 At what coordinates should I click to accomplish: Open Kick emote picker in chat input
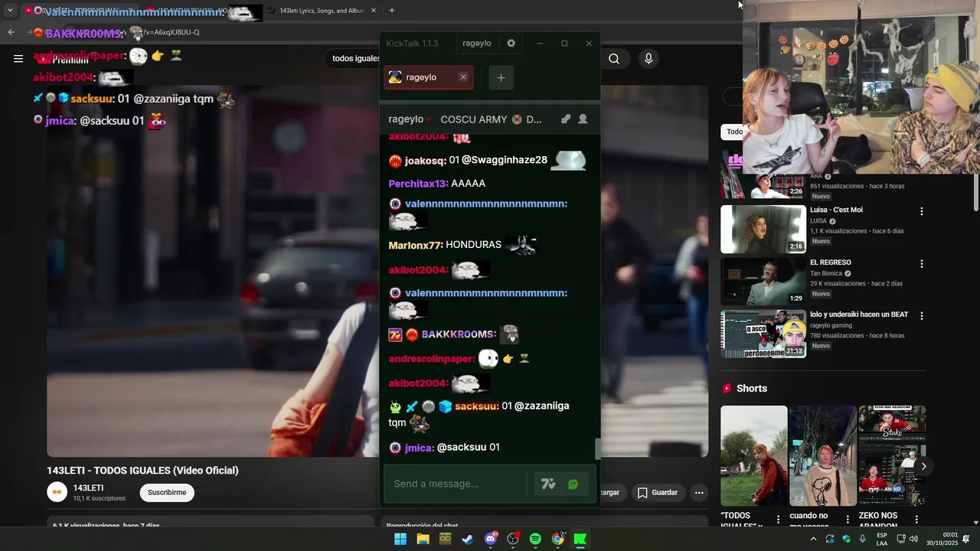(x=573, y=484)
